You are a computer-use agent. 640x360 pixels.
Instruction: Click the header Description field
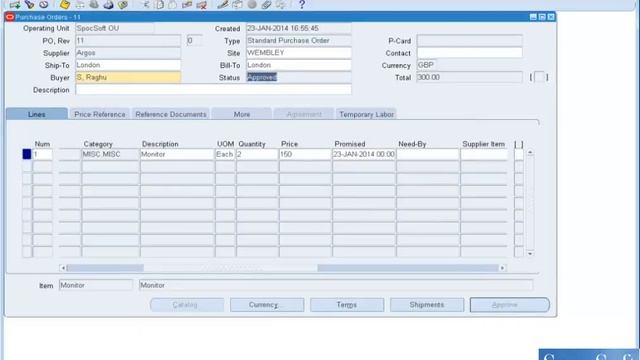(213, 90)
